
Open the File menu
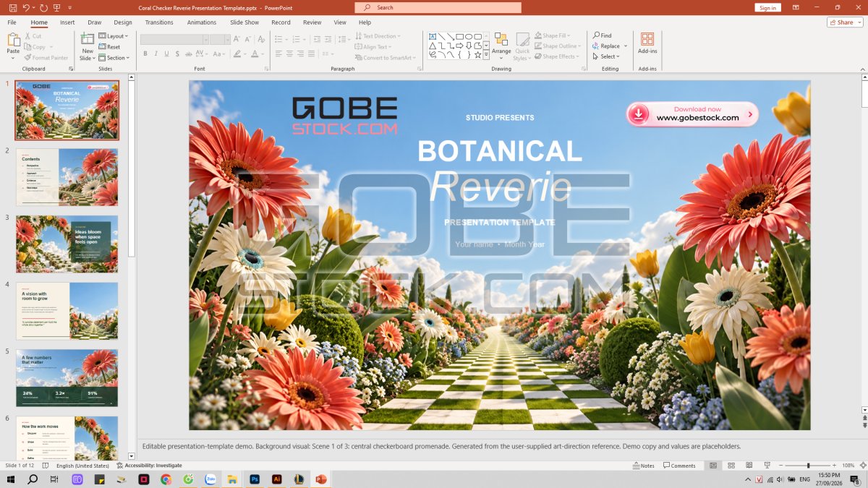click(12, 22)
